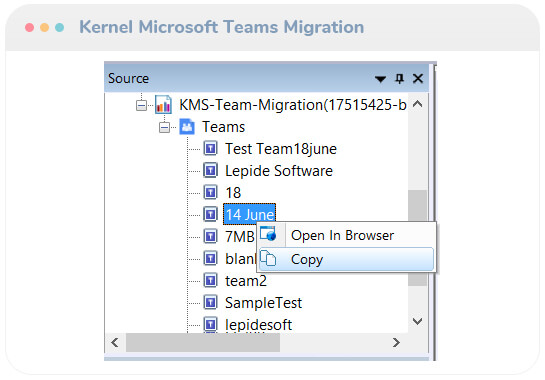This screenshot has width=545, height=380.
Task: Collapse the Teams node expander
Action: [x=164, y=128]
